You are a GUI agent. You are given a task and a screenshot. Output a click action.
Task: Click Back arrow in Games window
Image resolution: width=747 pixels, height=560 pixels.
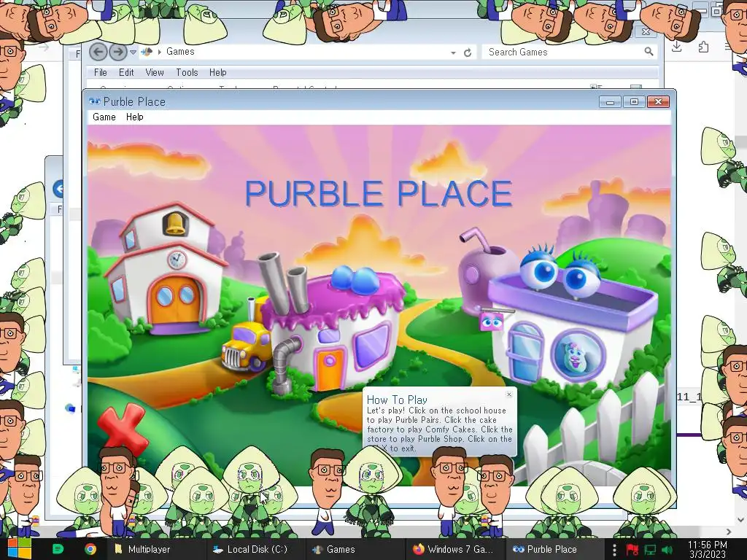point(98,52)
